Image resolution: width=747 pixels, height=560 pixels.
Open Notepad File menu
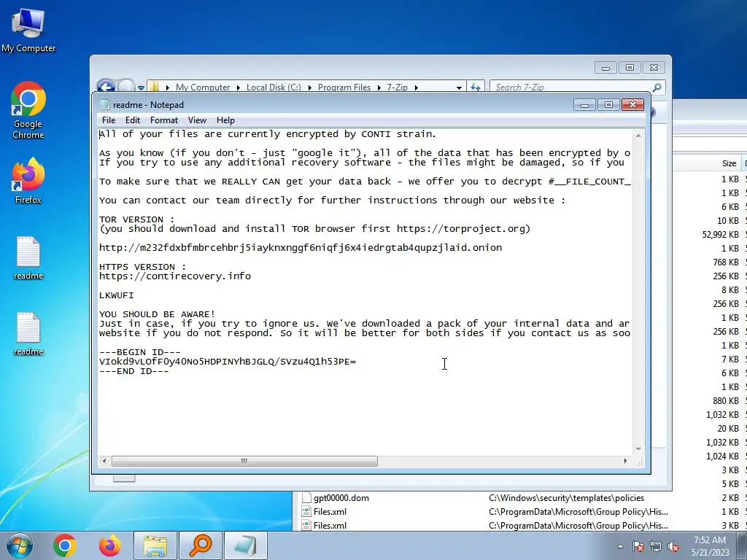tap(109, 120)
